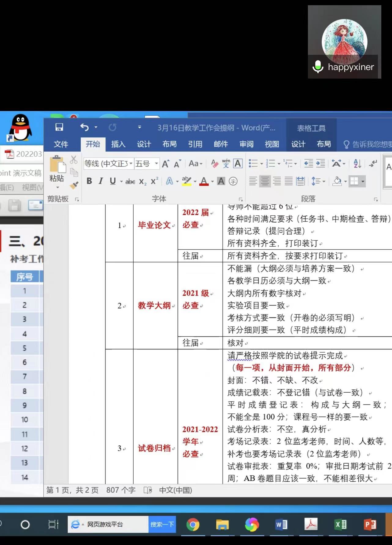Expand the Paste options arrow
Image resolution: width=392 pixels, height=545 pixels.
(57, 187)
